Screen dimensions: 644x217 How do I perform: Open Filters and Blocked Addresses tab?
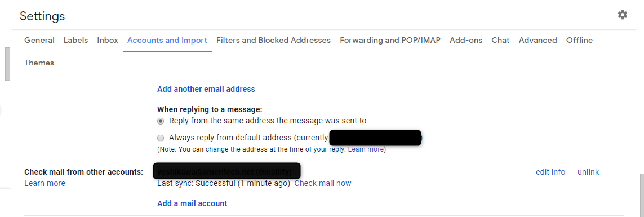click(273, 40)
